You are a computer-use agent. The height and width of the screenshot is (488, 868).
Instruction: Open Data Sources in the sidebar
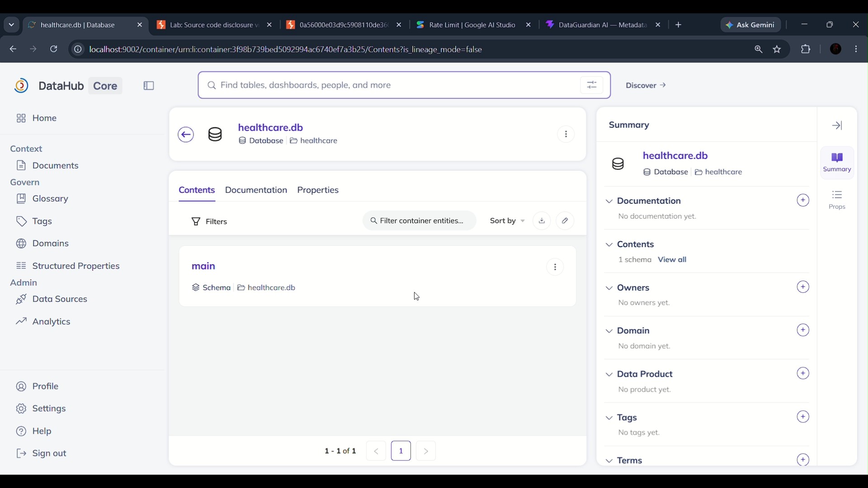click(x=52, y=299)
